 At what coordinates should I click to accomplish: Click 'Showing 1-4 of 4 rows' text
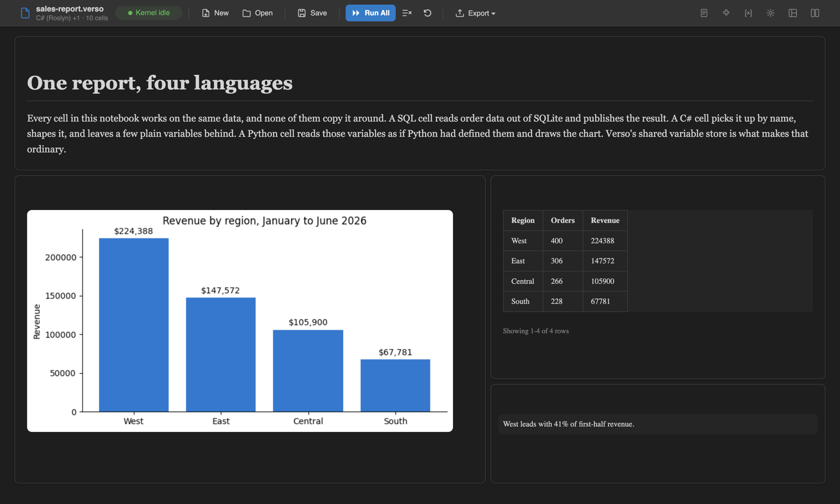(x=536, y=331)
